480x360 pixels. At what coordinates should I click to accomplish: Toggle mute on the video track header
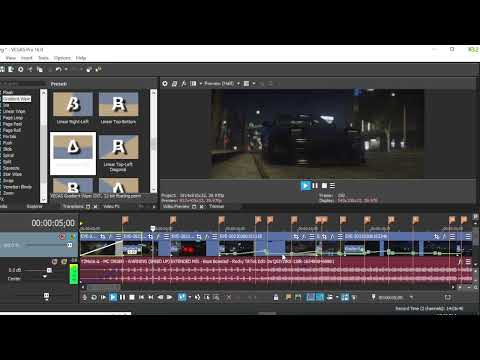click(62, 237)
